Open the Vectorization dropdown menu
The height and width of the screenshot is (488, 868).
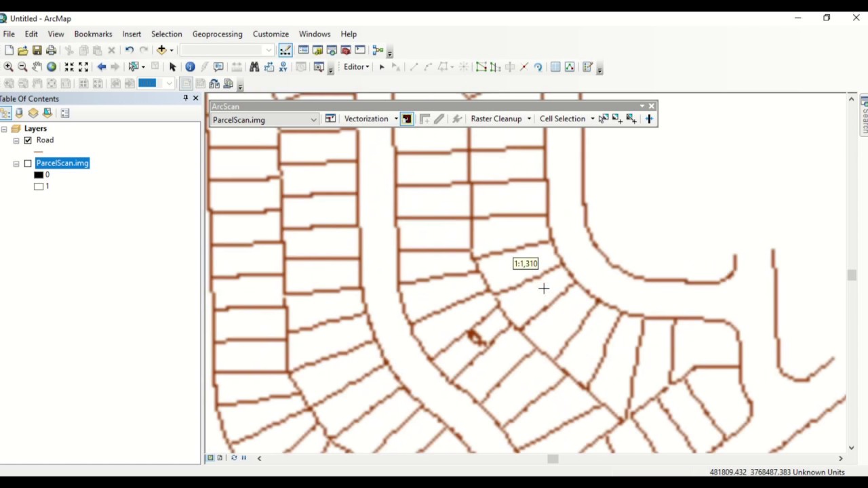(x=370, y=119)
